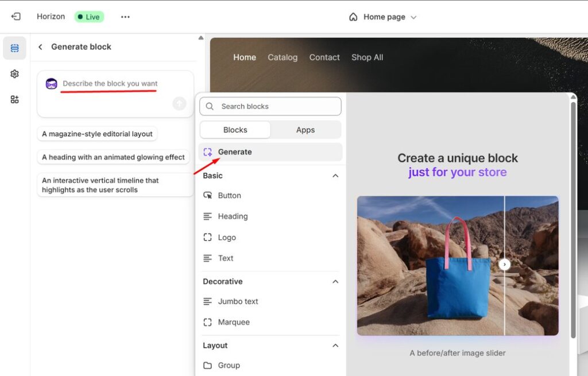The image size is (588, 376).
Task: Open the theme settings gear icon
Action: pos(15,74)
